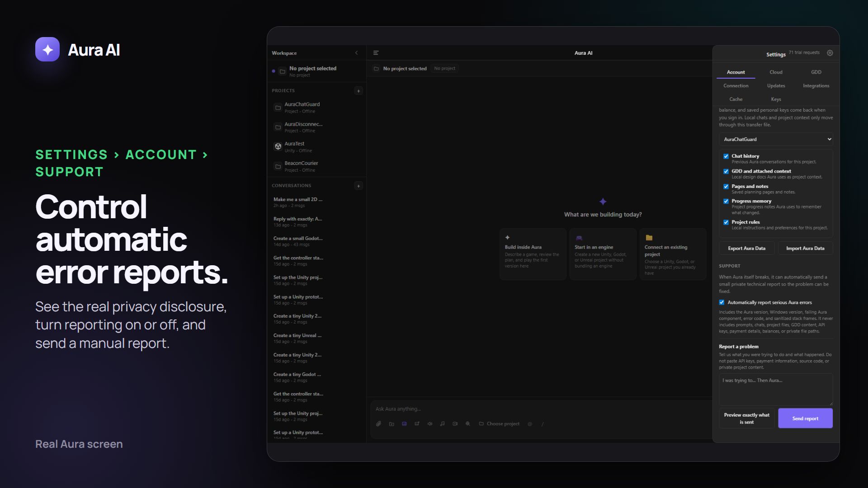
Task: Click the paperclip attach file icon
Action: (378, 424)
